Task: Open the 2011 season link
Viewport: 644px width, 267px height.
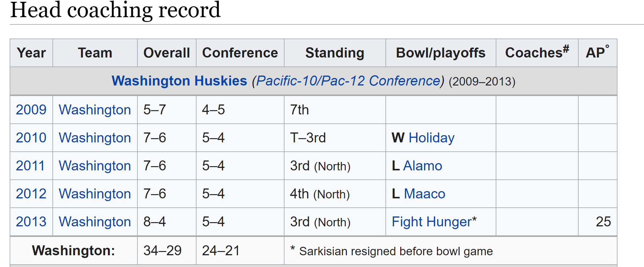Action: click(30, 166)
